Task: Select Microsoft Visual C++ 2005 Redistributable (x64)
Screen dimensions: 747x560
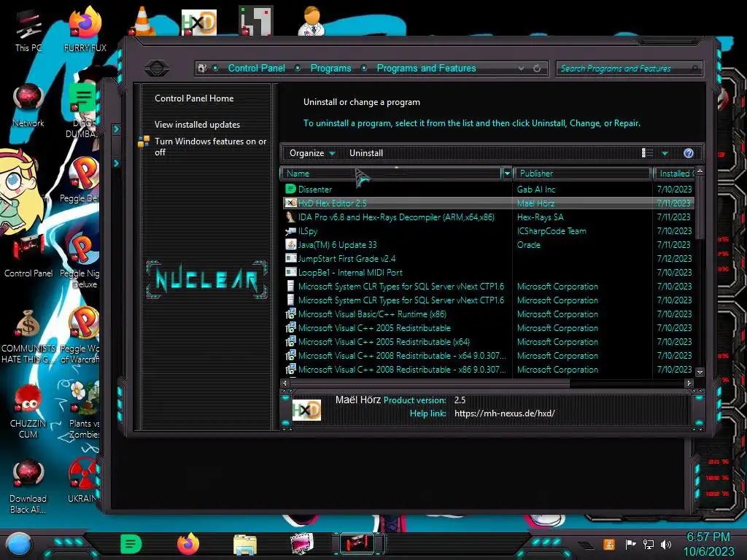Action: click(x=488, y=341)
